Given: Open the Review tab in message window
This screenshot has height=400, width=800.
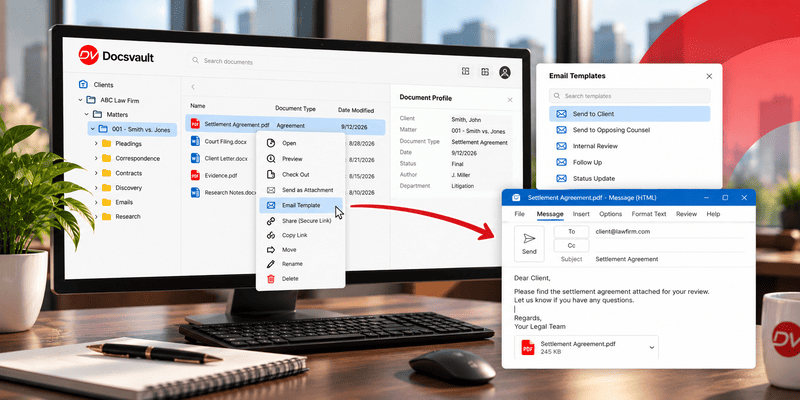Looking at the screenshot, I should click(686, 214).
